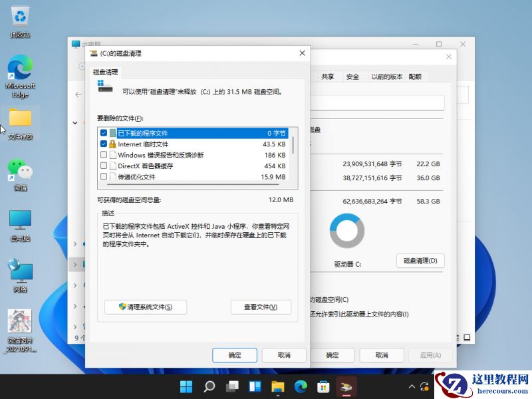Select the disk cleanup icon in the taskbar
This screenshot has width=532, height=399.
346,386
